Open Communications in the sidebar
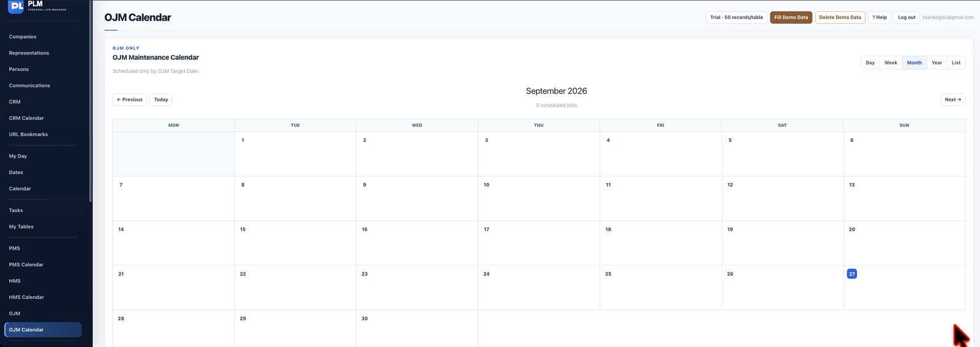Screen dimensions: 980x347 (29, 86)
